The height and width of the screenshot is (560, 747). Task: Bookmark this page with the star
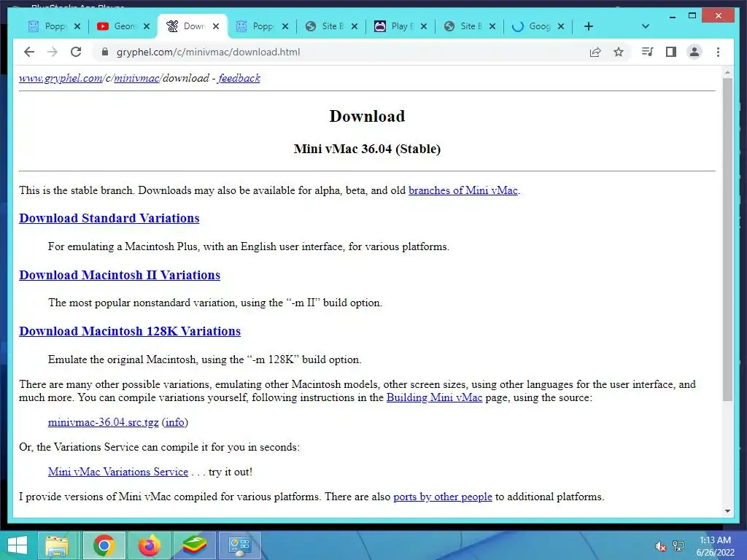pyautogui.click(x=619, y=52)
